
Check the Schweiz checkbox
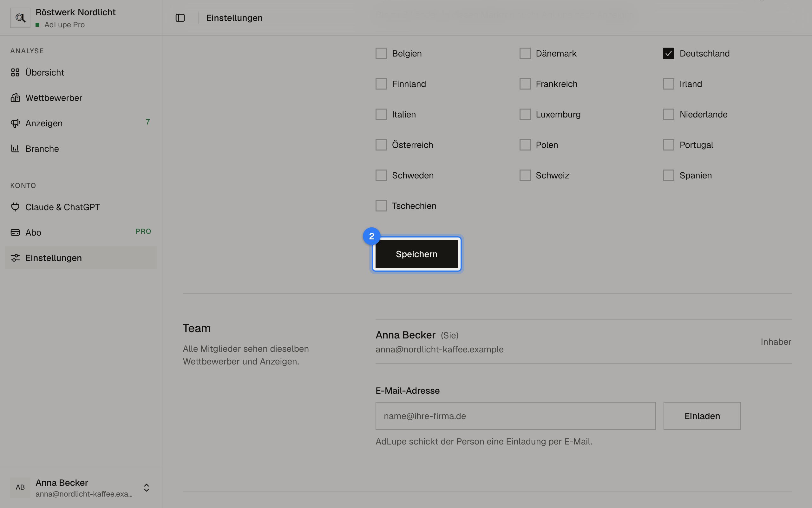click(x=525, y=175)
